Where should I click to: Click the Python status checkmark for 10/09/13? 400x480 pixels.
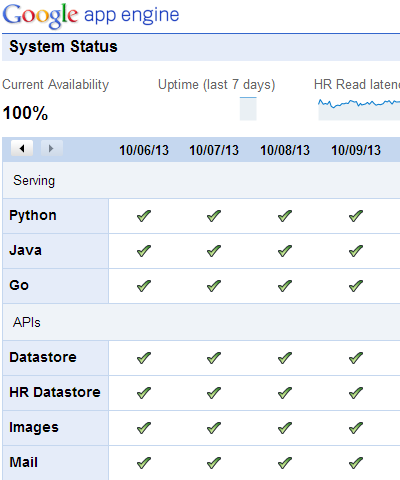click(356, 216)
